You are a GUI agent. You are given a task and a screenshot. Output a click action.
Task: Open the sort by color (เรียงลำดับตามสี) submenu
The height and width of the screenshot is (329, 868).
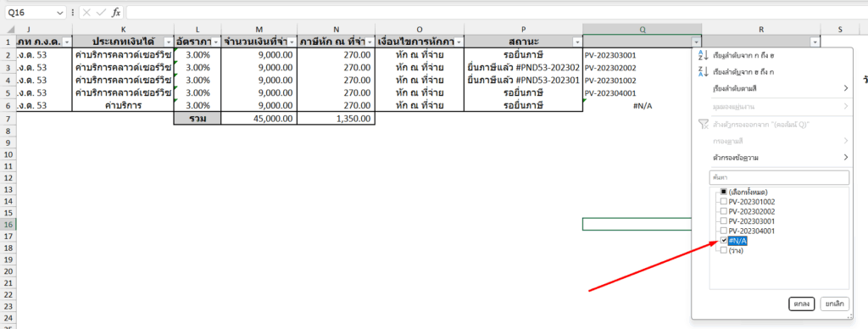(773, 88)
